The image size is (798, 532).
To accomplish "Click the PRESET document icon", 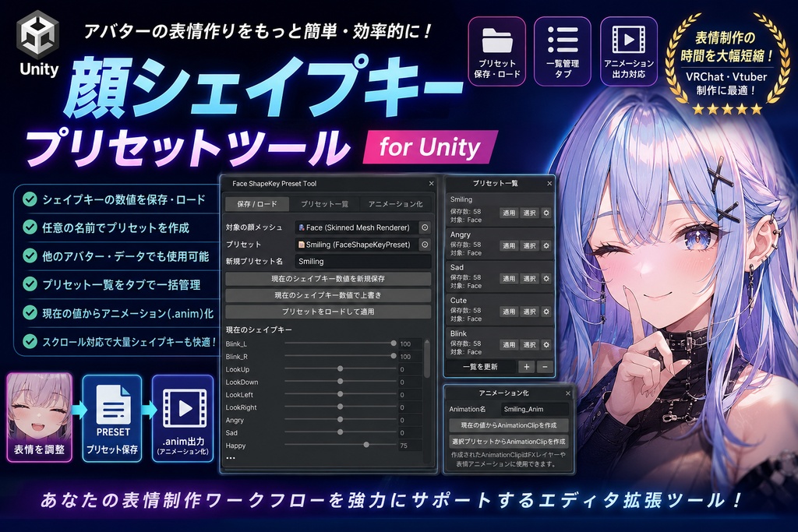I will click(x=113, y=405).
